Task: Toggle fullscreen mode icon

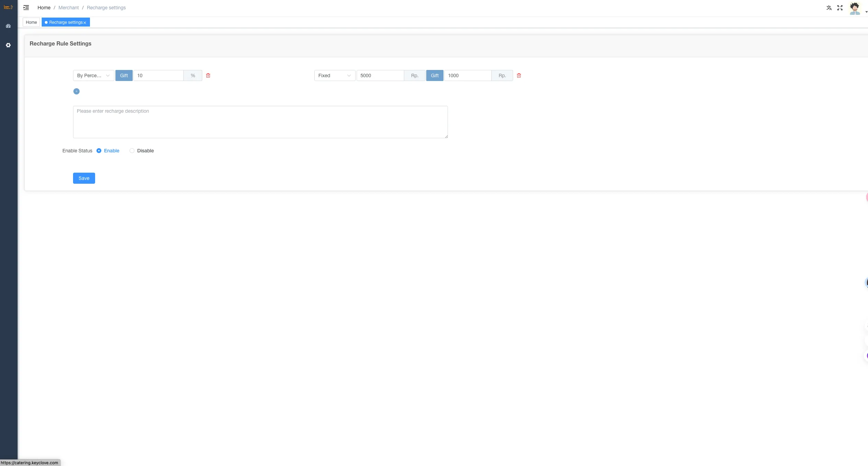Action: [x=840, y=8]
